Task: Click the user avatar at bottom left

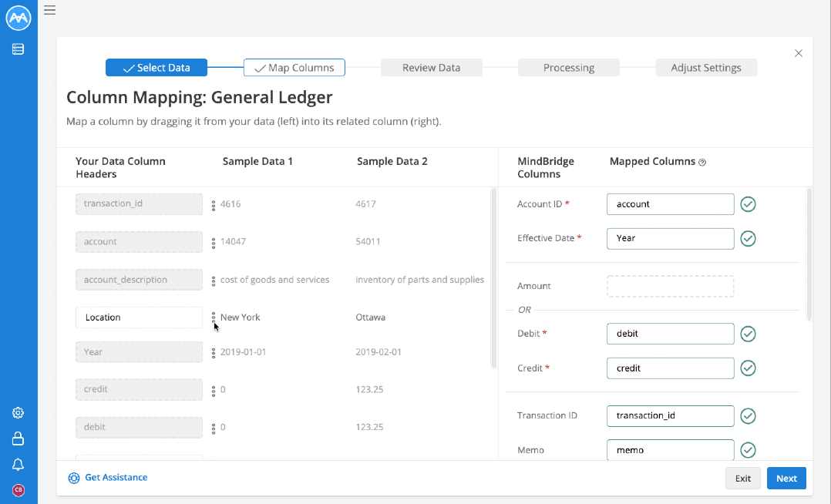Action: (x=18, y=490)
